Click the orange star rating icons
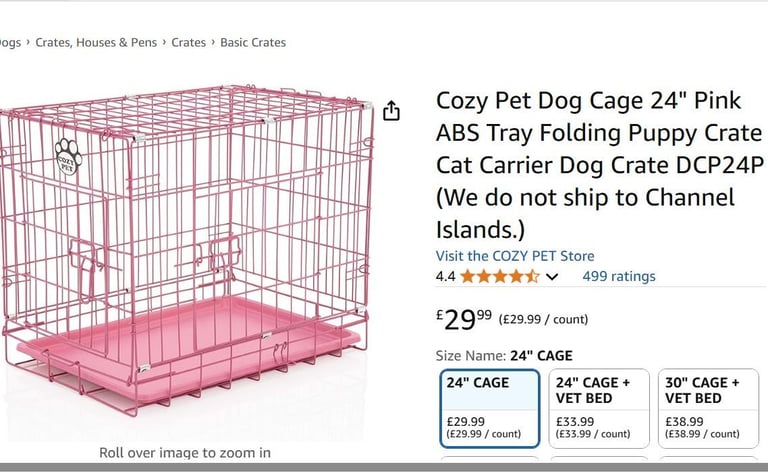The image size is (768, 473). click(x=500, y=277)
